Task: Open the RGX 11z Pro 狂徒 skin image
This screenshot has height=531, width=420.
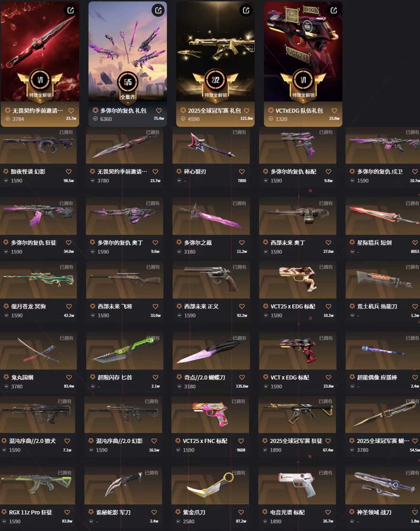Action: point(37,485)
